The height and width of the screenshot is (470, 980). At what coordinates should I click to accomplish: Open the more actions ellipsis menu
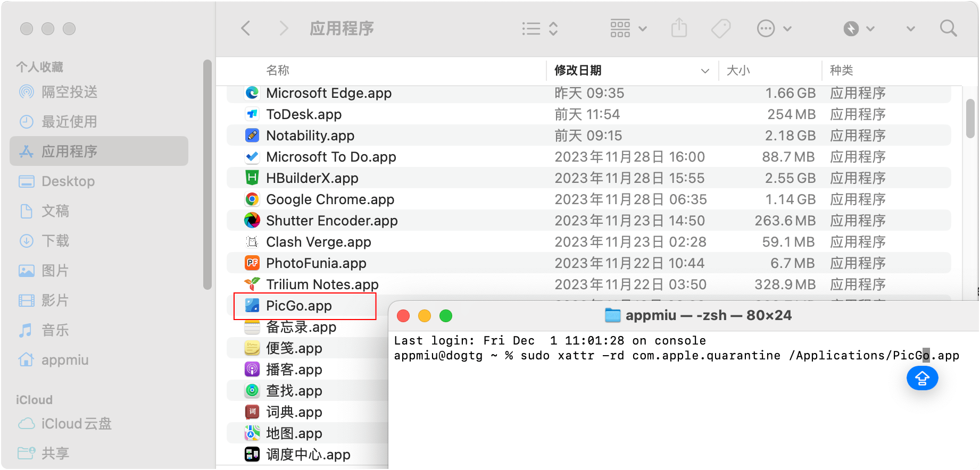tap(774, 28)
